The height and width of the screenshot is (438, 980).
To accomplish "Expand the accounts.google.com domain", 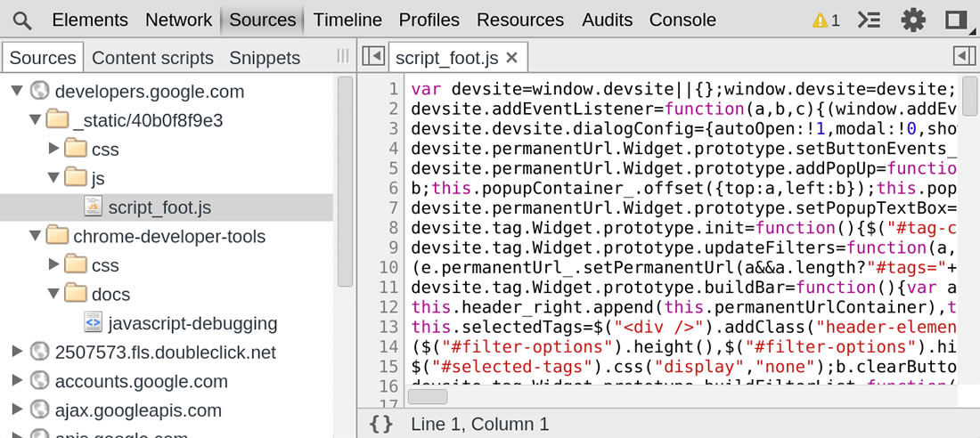I will coord(17,381).
